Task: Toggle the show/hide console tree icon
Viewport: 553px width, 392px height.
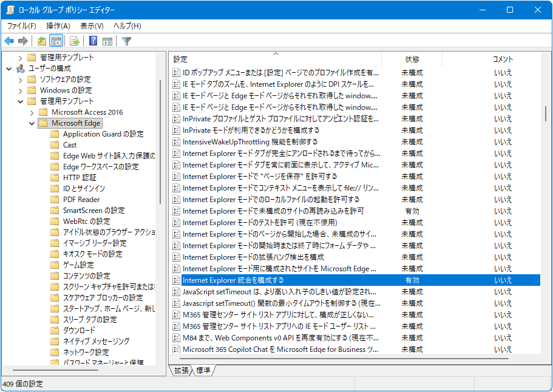Action: click(x=56, y=41)
